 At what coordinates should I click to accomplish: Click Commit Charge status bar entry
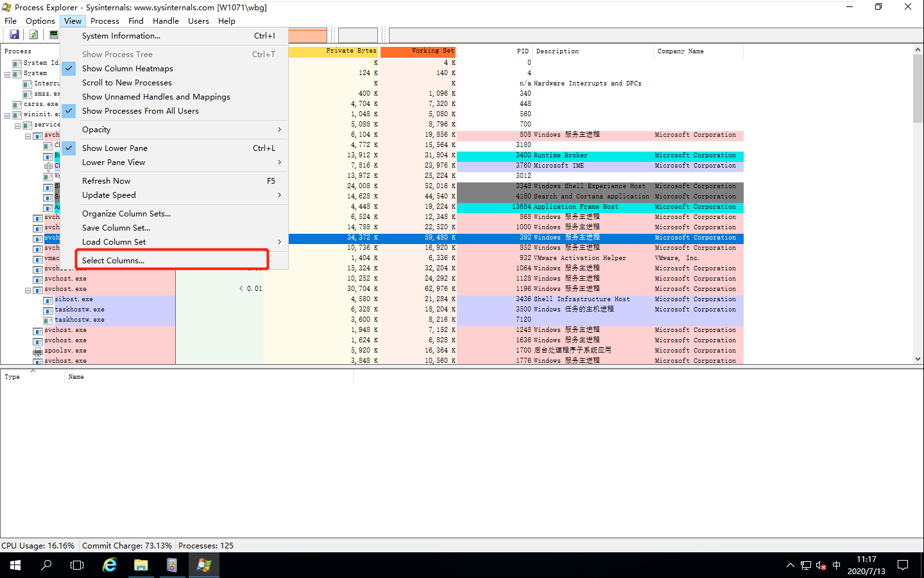[x=127, y=546]
